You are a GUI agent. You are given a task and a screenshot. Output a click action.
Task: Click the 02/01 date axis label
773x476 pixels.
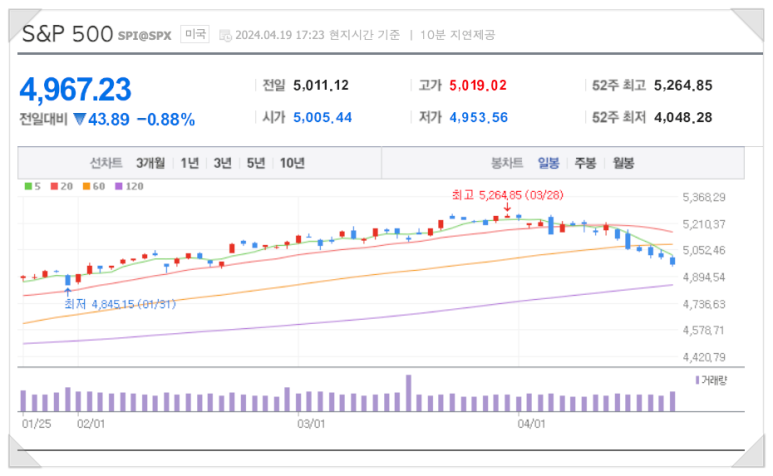pyautogui.click(x=91, y=424)
